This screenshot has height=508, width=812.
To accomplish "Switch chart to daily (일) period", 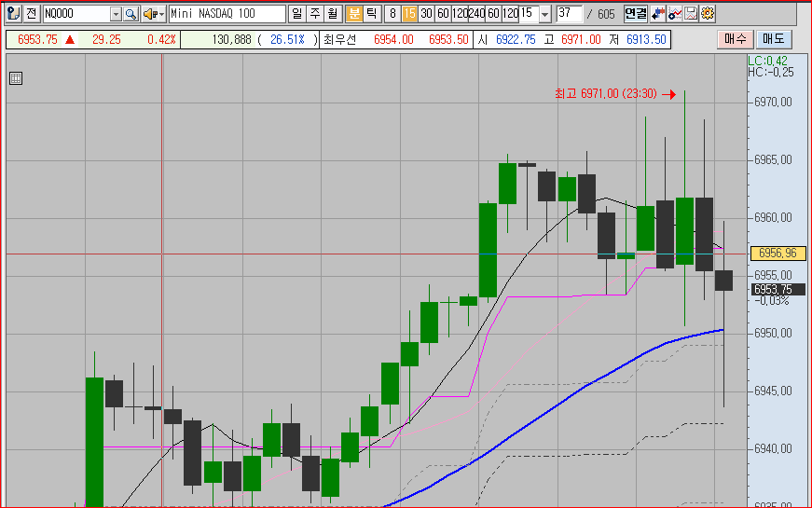I will 296,13.
